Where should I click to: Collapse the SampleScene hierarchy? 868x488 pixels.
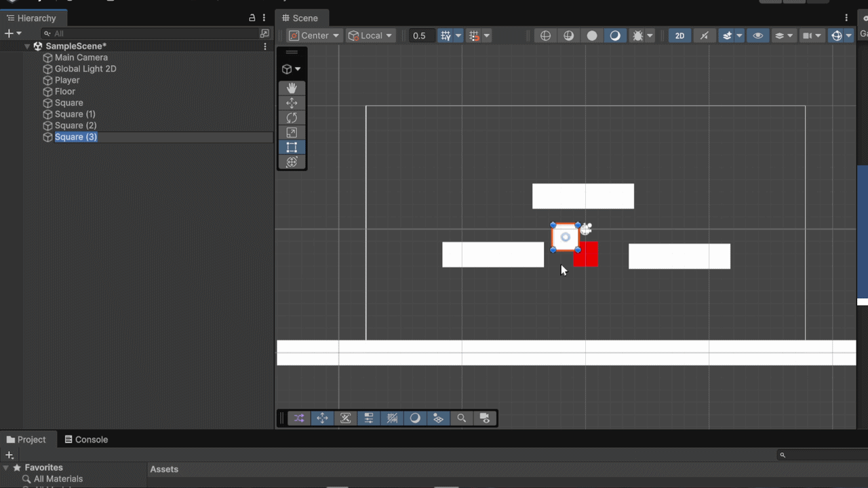coord(27,45)
